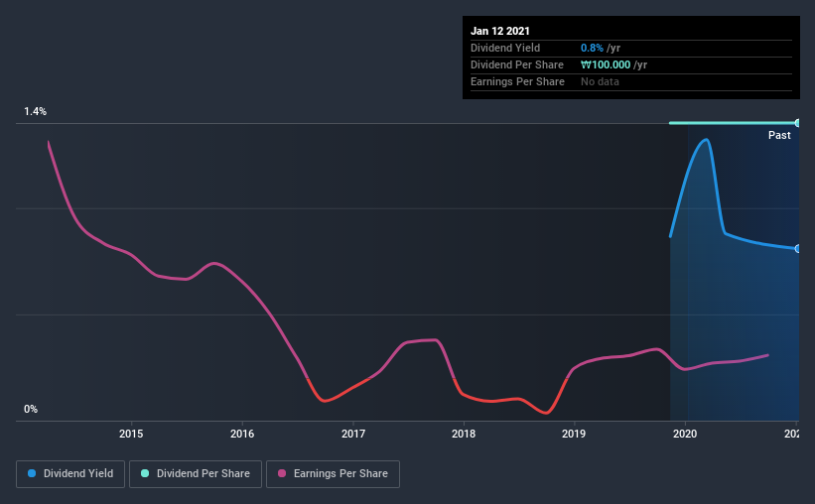Click the earnings line trough near late 2018
This screenshot has height=504, width=815.
click(546, 413)
